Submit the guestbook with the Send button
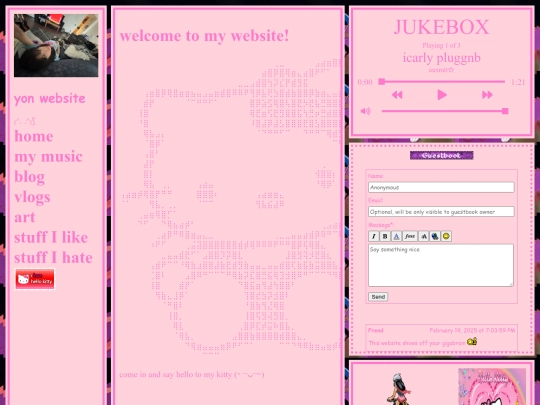Viewport: 540px width, 405px height. tap(378, 297)
